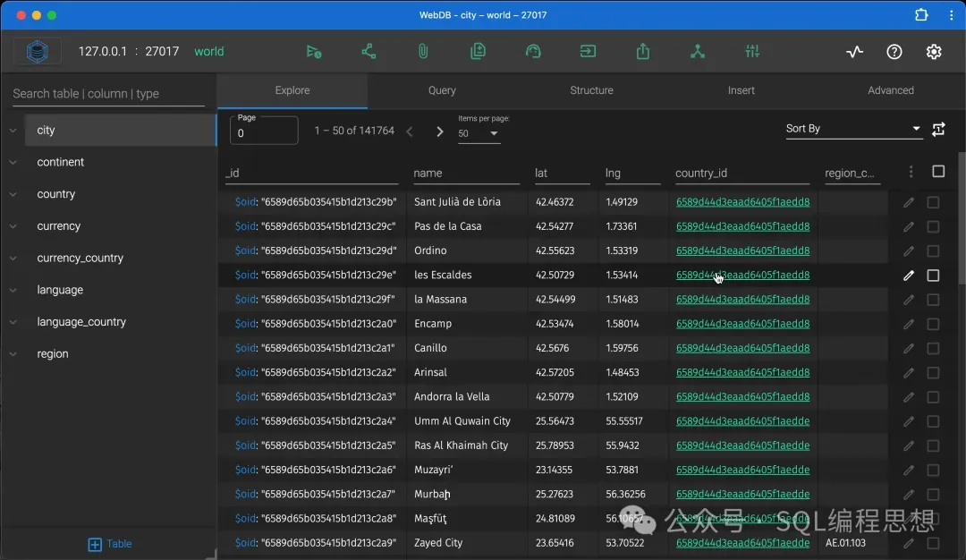Tick the Arinsal row checkbox
The image size is (966, 560).
[x=933, y=373]
